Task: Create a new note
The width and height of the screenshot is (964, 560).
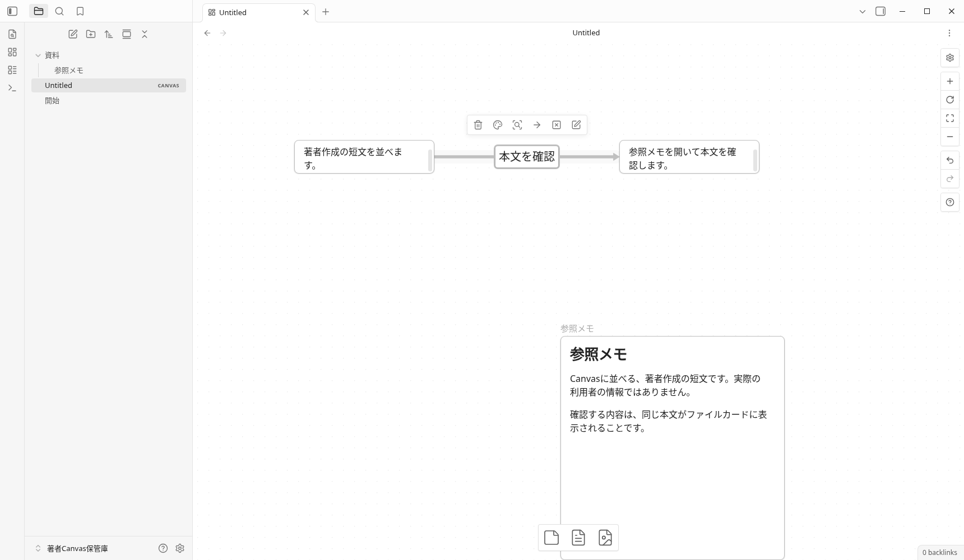Action: tap(73, 34)
